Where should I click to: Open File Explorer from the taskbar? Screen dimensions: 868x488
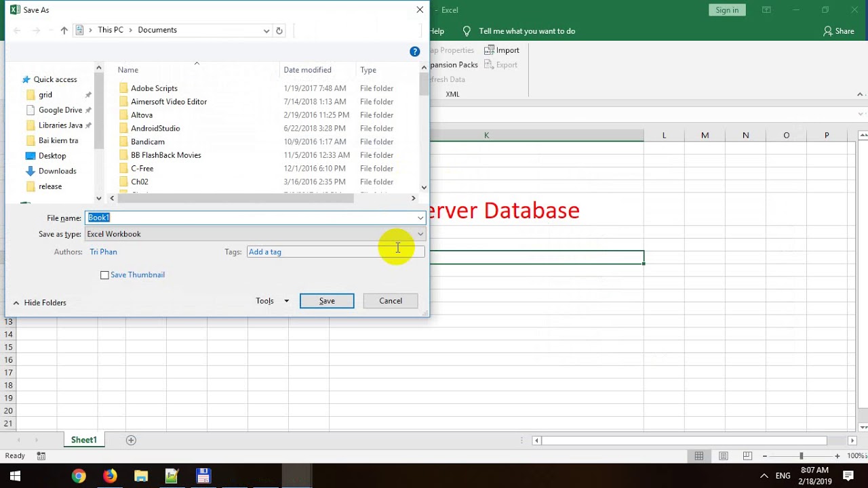pos(140,476)
